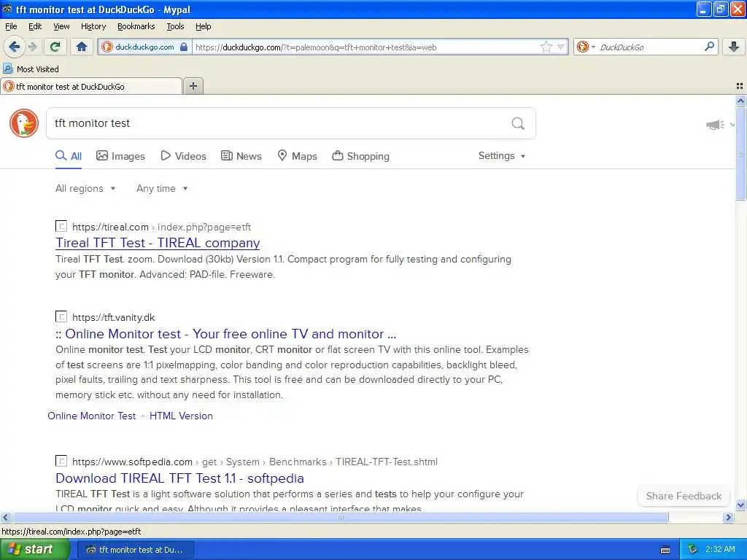The height and width of the screenshot is (560, 747).
Task: Click the toolbar search magnifier icon
Action: [x=709, y=47]
